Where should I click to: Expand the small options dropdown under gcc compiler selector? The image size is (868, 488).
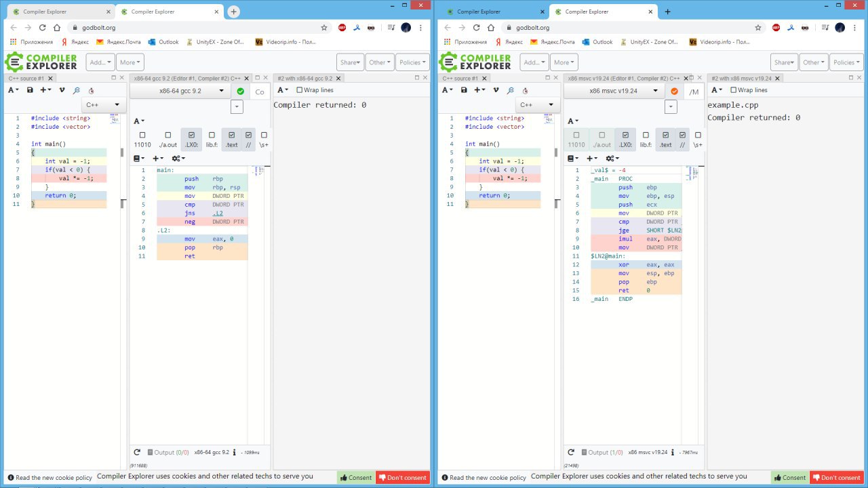pos(237,106)
